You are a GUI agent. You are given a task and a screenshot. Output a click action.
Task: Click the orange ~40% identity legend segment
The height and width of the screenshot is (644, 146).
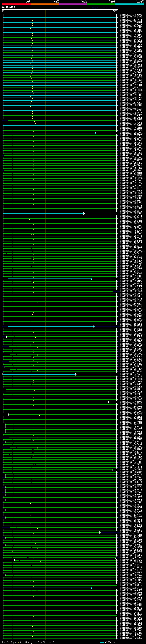pyautogui.click(x=45, y=4)
